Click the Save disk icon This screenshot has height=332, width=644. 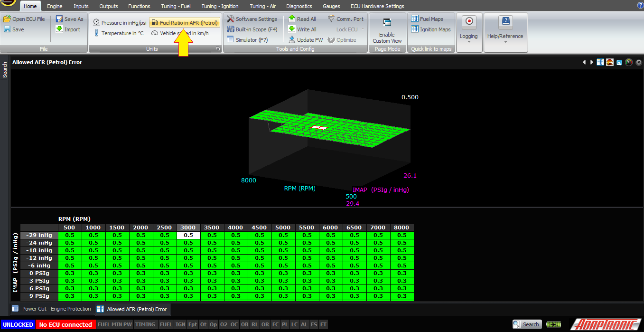pyautogui.click(x=7, y=29)
